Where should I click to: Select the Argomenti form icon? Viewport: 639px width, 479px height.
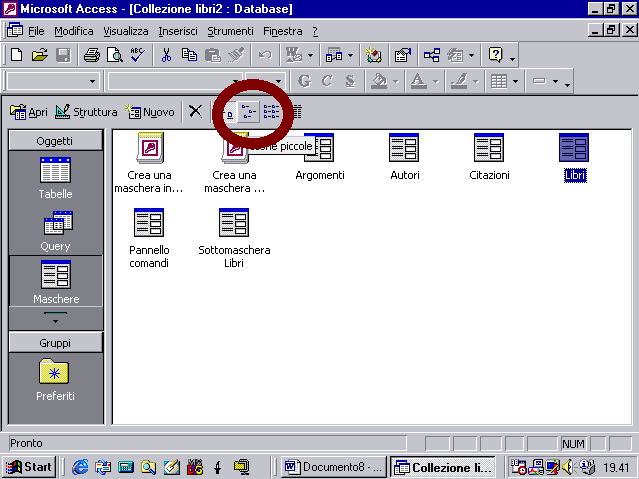point(320,157)
